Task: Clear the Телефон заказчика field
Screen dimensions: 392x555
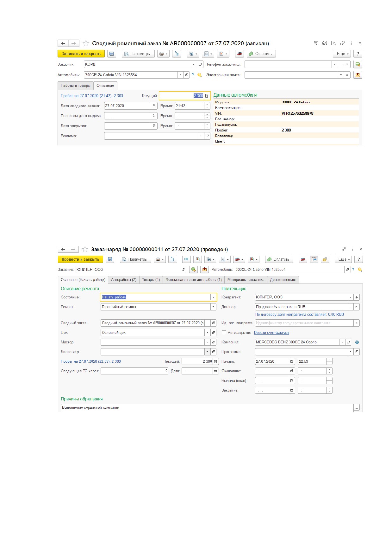Action: point(347,64)
